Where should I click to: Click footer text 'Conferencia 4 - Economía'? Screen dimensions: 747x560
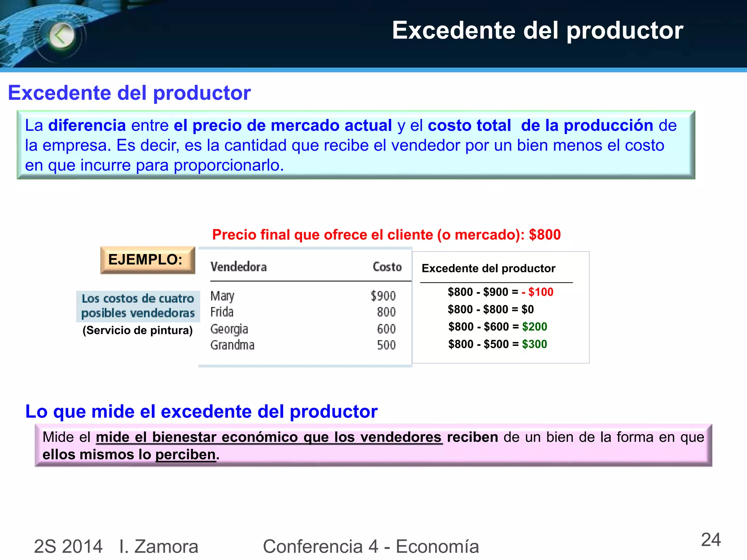point(371,547)
